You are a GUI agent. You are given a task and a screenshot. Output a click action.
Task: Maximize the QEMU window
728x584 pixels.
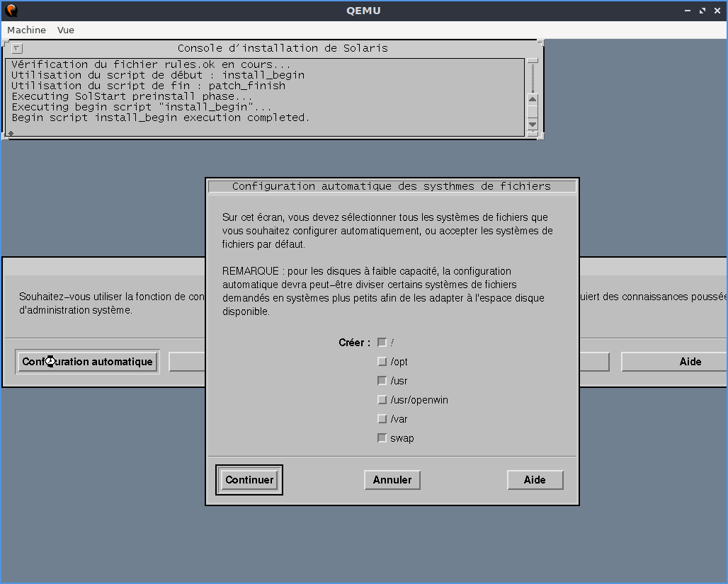pyautogui.click(x=703, y=11)
